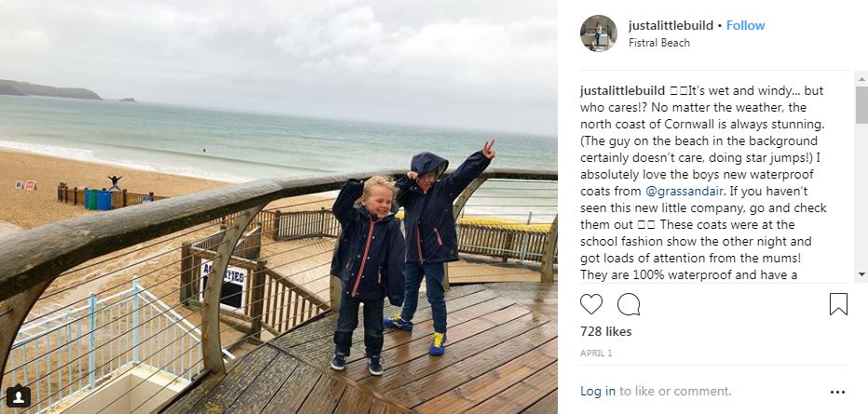Open the justalittlebuild profile picture
The height and width of the screenshot is (414, 868).
(599, 33)
